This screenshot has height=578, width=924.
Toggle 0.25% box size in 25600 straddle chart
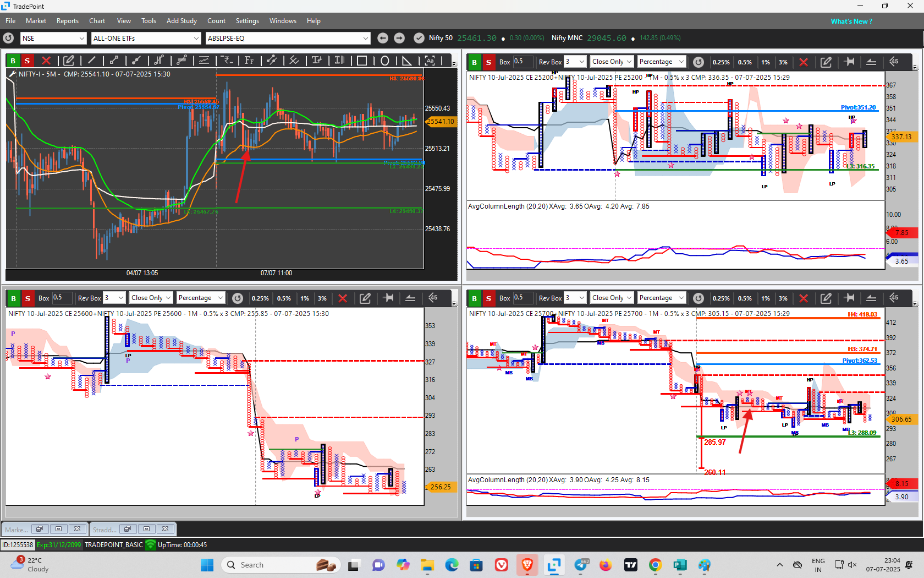pyautogui.click(x=260, y=298)
